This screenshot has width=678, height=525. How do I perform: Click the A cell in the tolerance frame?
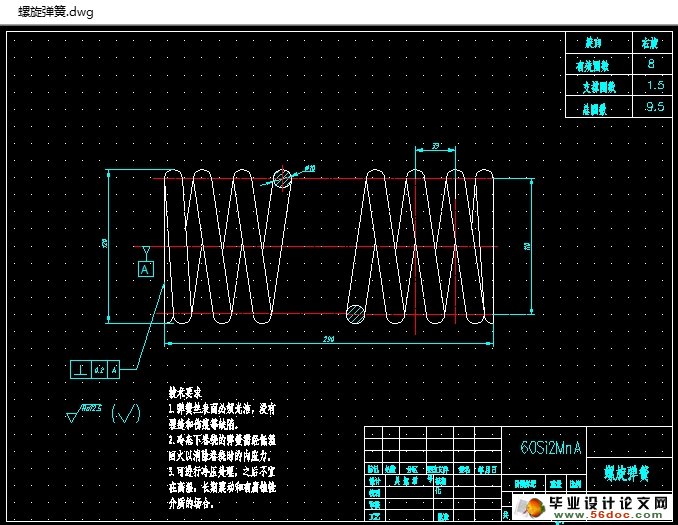(x=114, y=370)
